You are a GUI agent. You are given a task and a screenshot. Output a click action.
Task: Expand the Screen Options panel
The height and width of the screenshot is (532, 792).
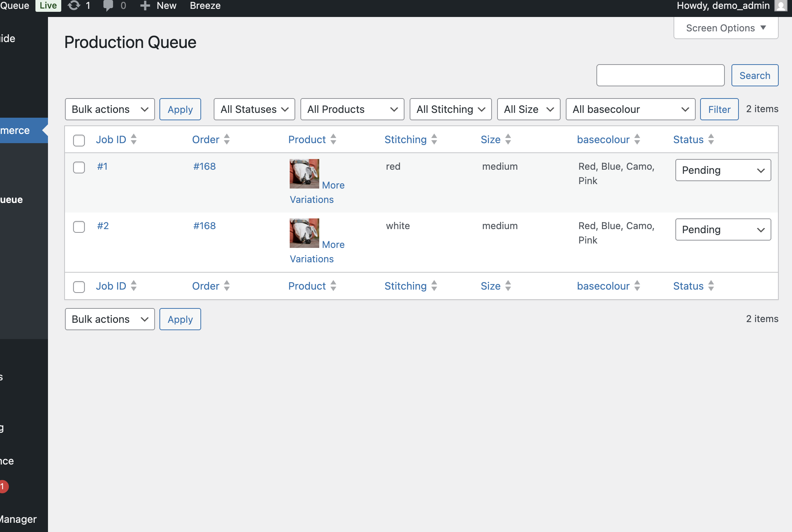726,28
